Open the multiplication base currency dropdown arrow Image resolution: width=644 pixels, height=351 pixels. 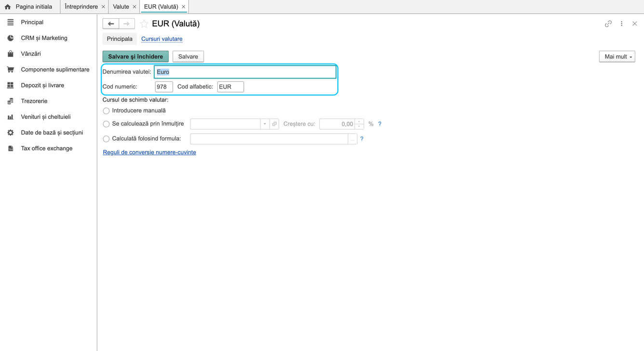coord(265,124)
